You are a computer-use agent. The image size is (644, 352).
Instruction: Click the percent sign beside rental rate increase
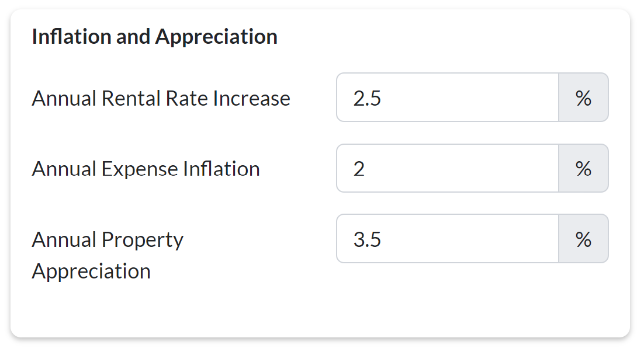coord(583,97)
